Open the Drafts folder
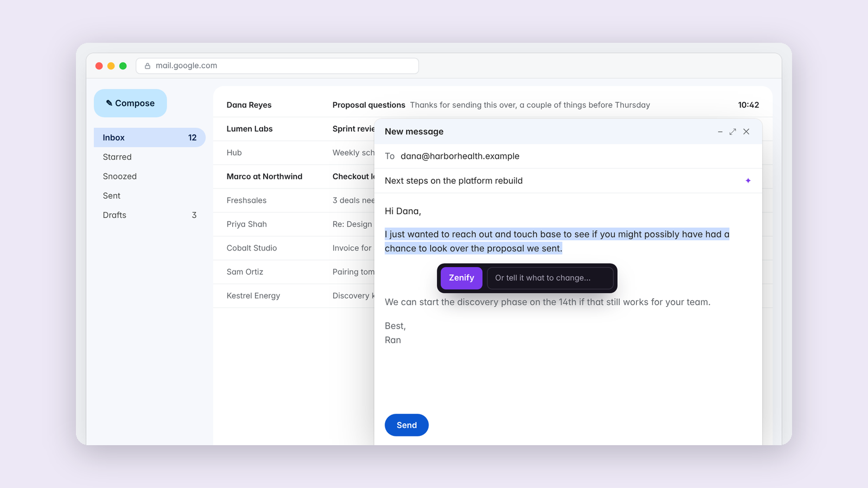Image resolution: width=868 pixels, height=488 pixels. pyautogui.click(x=150, y=215)
